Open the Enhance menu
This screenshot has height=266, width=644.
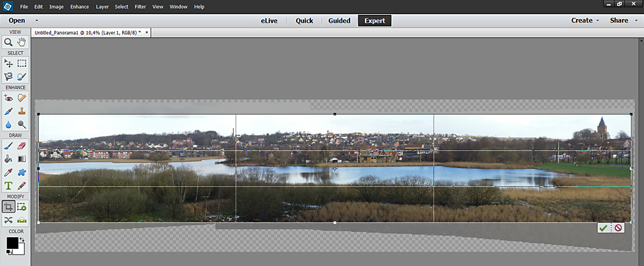point(79,7)
